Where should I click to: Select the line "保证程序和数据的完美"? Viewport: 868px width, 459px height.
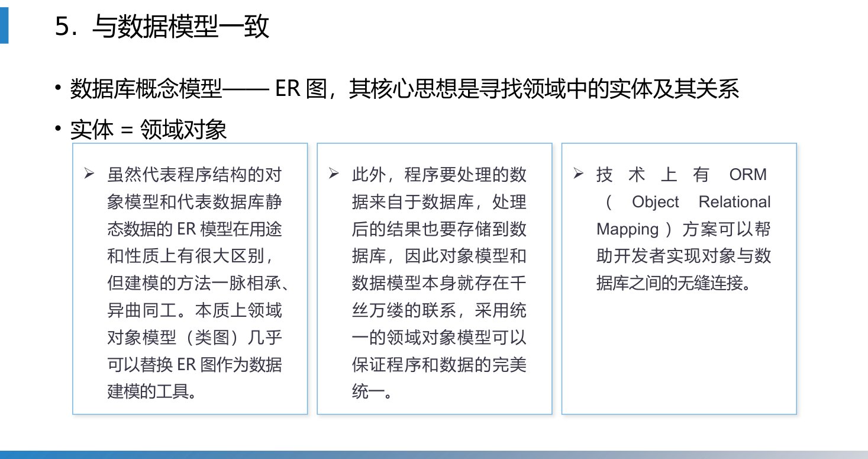(439, 365)
